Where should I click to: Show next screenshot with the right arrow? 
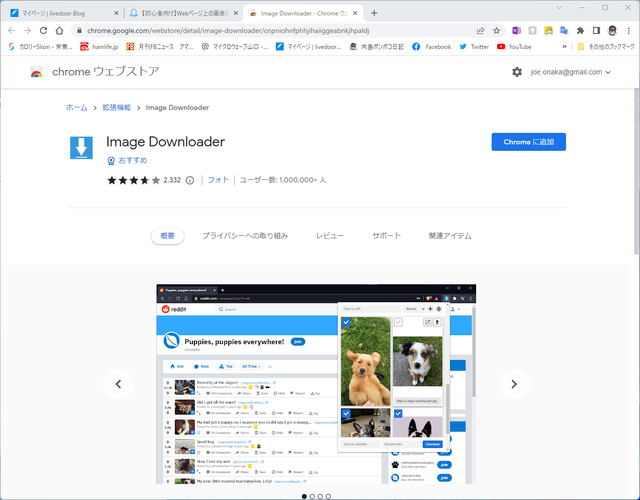(x=514, y=384)
